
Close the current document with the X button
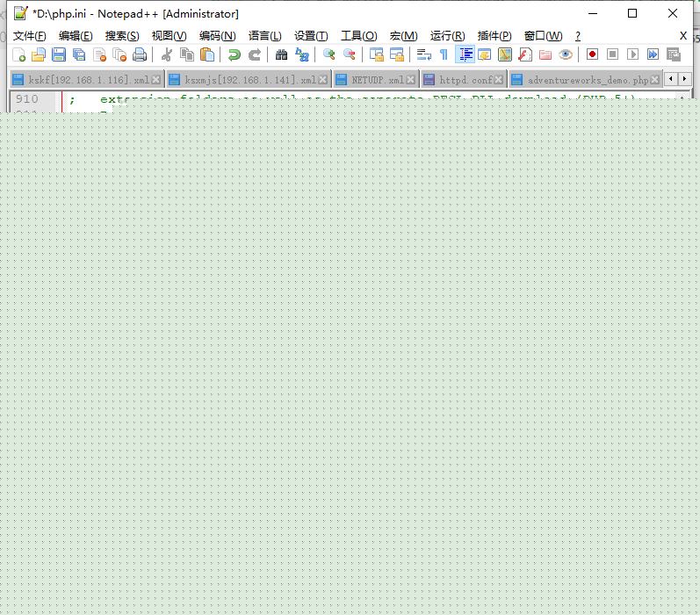(683, 36)
